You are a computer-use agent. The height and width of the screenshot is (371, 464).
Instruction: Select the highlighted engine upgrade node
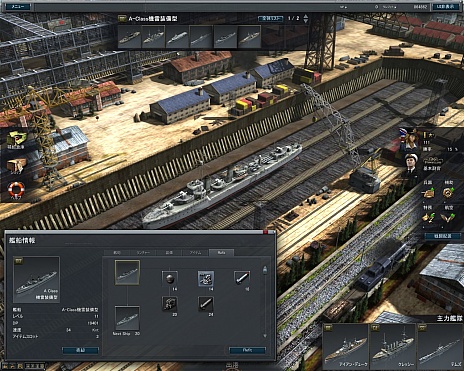pos(206,278)
